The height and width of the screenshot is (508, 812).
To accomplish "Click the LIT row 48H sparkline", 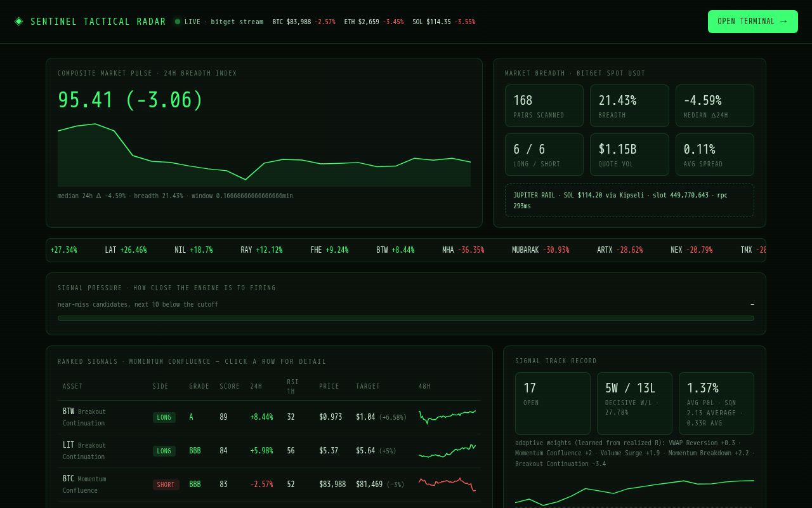I will click(x=447, y=451).
